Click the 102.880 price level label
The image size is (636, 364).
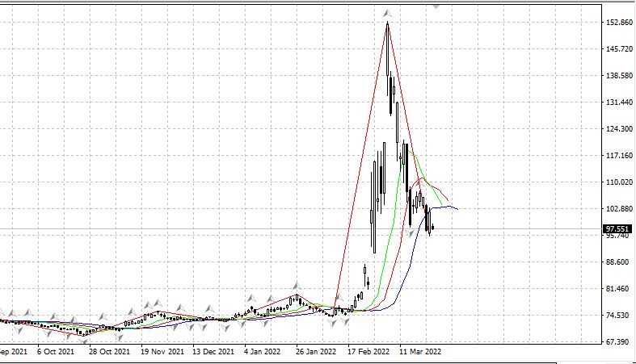[x=619, y=209]
